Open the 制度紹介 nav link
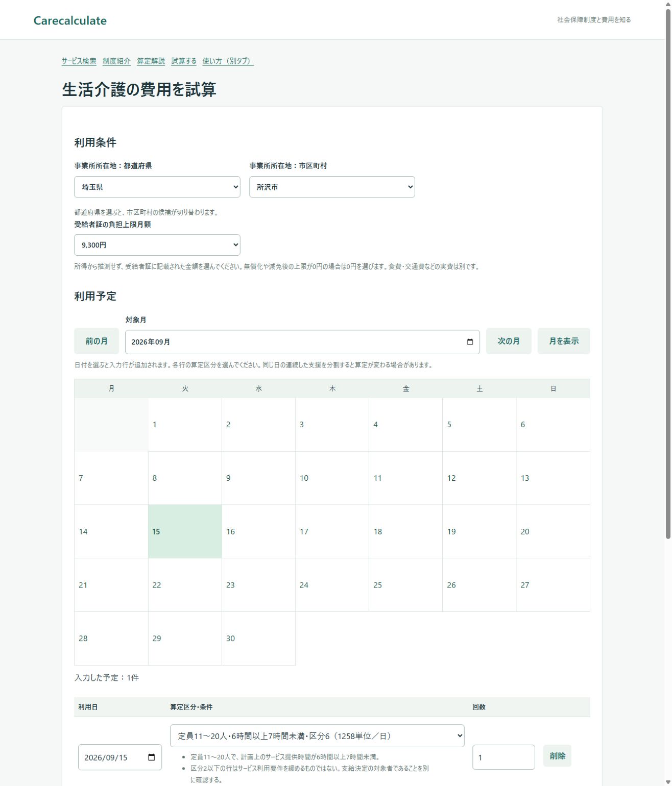 click(116, 61)
